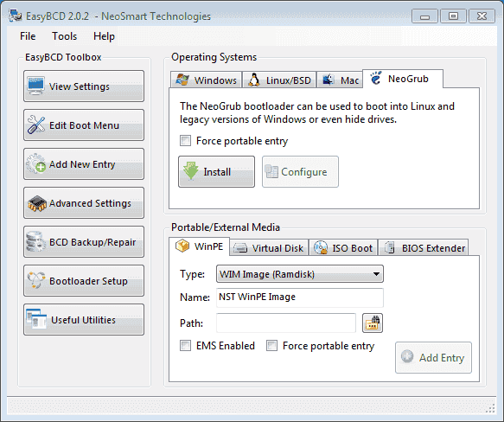The height and width of the screenshot is (422, 504).
Task: Open BCD Backup/Repair database icon
Action: (35, 241)
